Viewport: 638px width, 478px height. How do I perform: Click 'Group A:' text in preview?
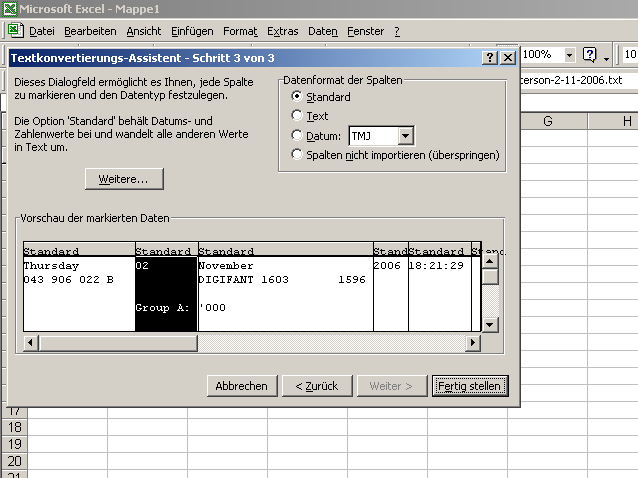[x=162, y=308]
